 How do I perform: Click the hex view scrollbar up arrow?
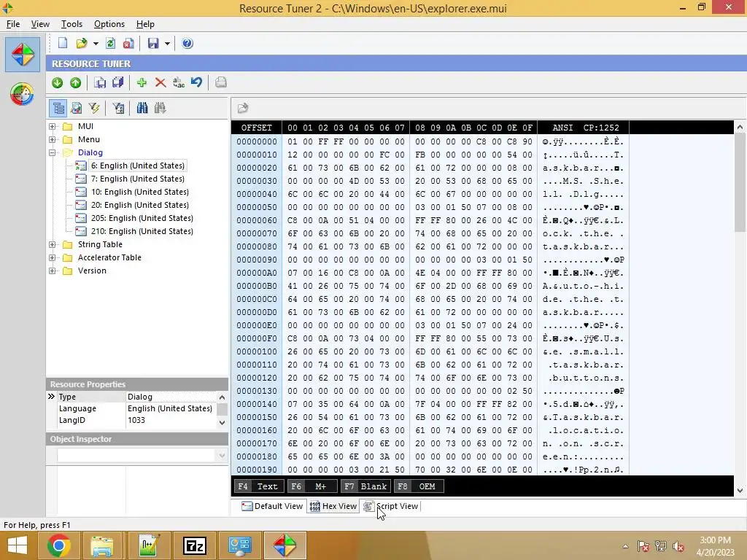pos(740,127)
